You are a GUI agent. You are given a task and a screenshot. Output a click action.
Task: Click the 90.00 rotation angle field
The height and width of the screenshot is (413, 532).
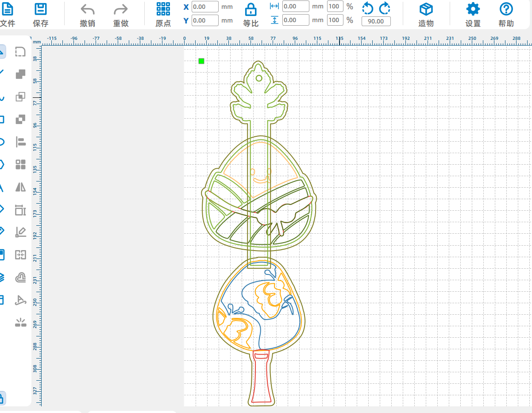point(376,21)
